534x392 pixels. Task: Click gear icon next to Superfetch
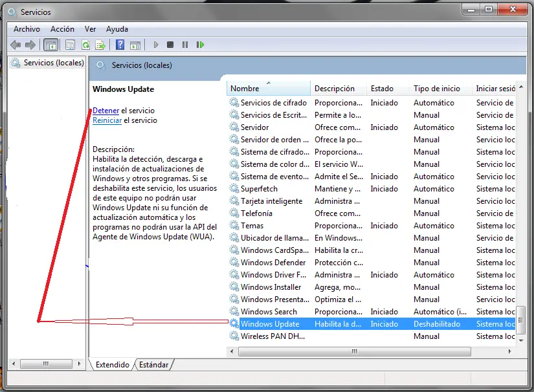234,188
